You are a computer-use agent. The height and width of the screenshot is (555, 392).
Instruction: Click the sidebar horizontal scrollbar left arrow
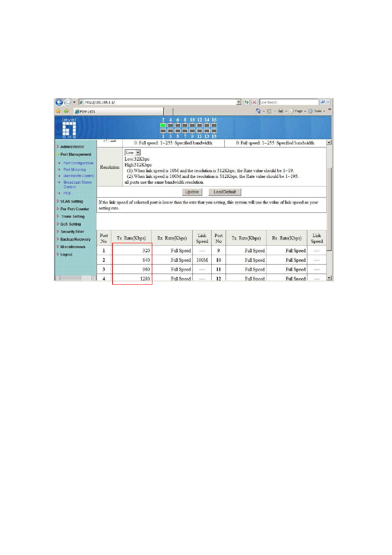pyautogui.click(x=58, y=278)
